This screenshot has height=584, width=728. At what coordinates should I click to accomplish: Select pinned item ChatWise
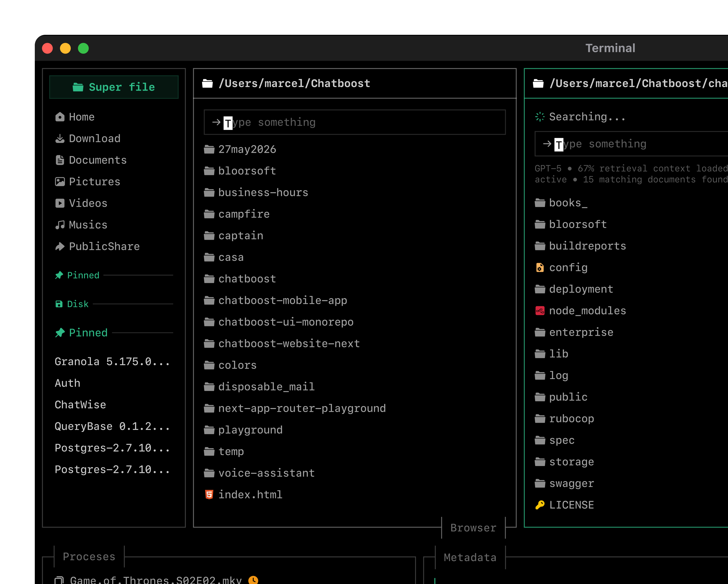(x=80, y=405)
